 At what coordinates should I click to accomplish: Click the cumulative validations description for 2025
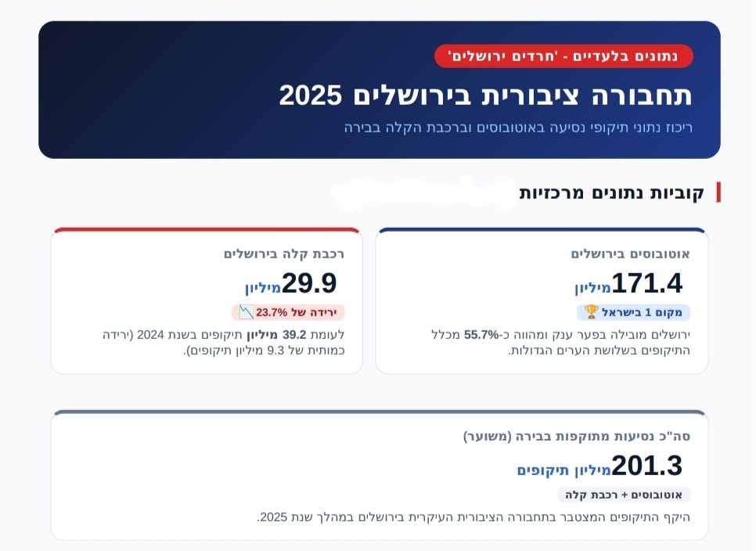pyautogui.click(x=473, y=517)
